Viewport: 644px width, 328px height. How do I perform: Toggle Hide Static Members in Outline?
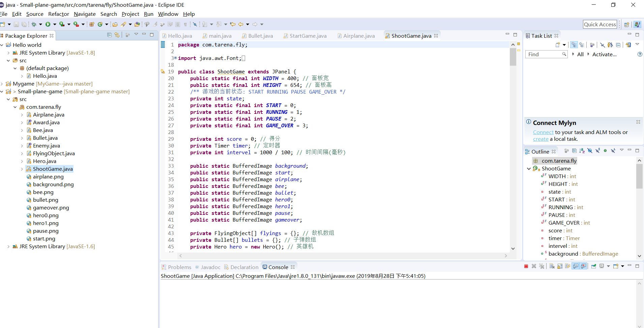[597, 151]
